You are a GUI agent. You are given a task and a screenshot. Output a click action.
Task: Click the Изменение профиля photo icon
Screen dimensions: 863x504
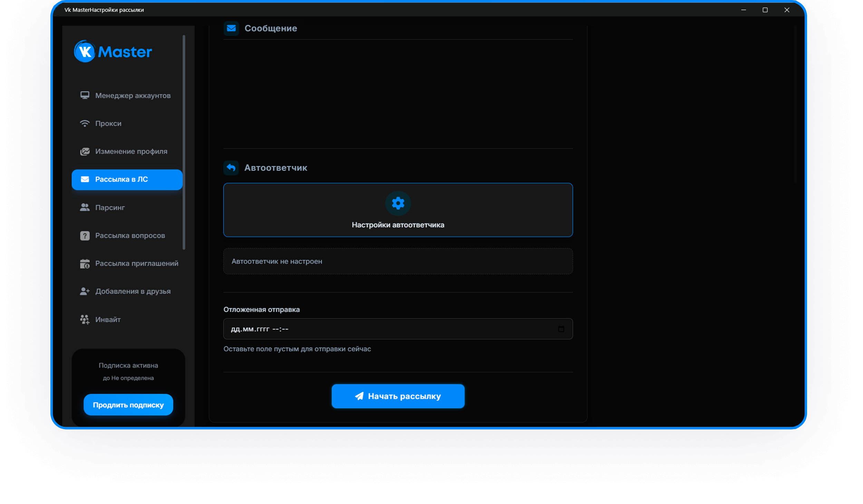[x=85, y=151]
